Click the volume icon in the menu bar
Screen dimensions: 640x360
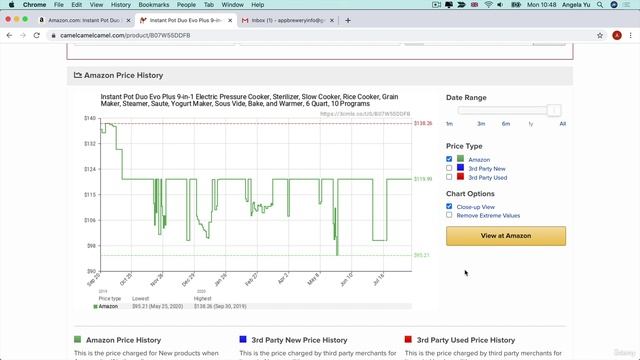[x=500, y=5]
